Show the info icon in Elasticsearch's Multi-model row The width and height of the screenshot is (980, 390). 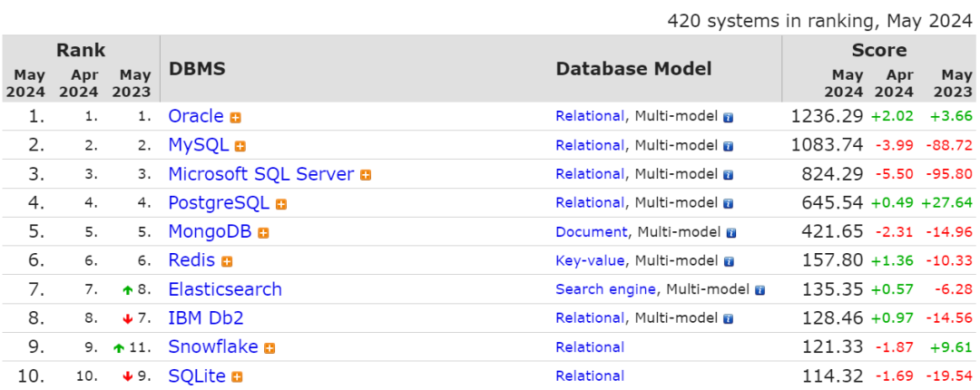[759, 290]
